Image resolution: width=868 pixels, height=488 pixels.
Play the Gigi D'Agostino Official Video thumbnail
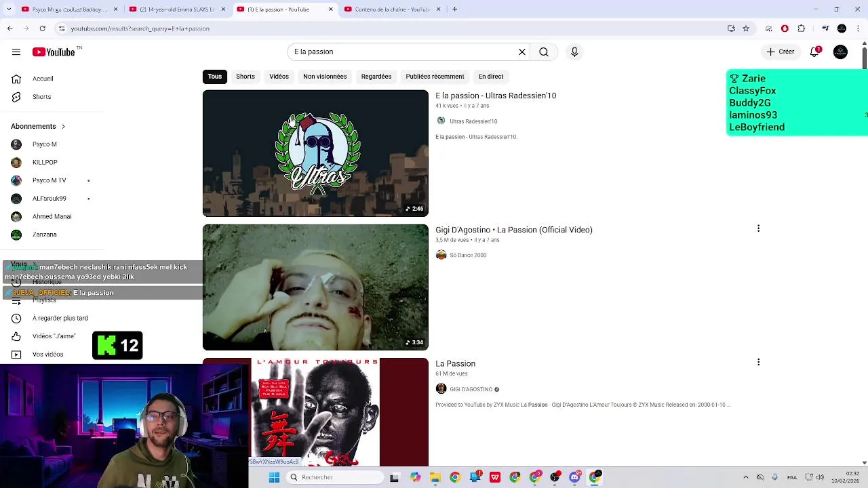(315, 287)
